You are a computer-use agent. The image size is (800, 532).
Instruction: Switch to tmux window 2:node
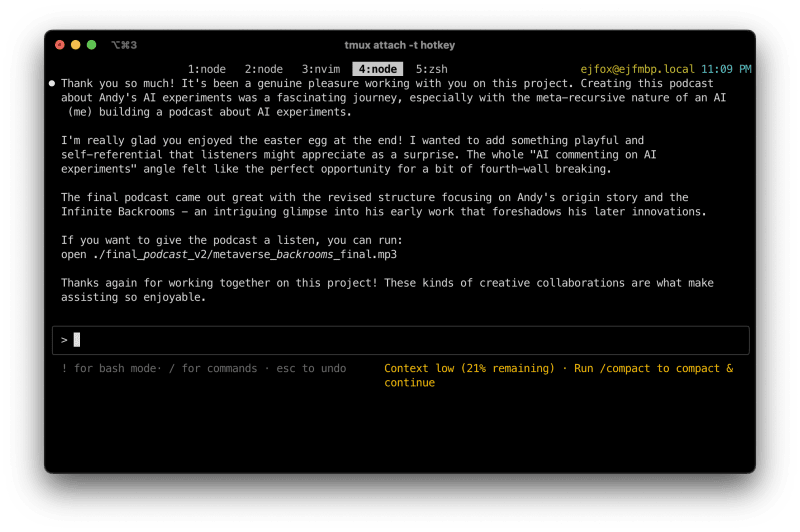tap(263, 69)
